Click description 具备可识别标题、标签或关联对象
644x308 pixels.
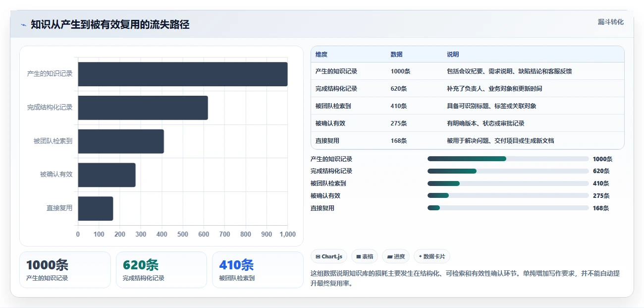[491, 106]
